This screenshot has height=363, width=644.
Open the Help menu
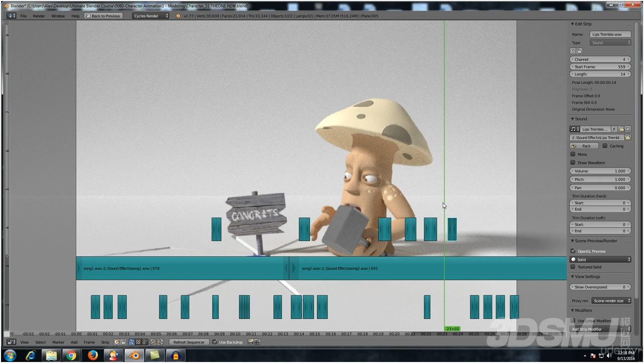point(75,16)
